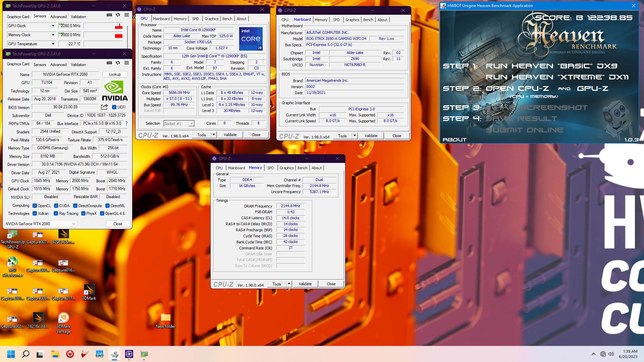Open TechPowerUp GPU-Z desktop shortcut
Viewport: 644px width, 362px height.
tap(13, 239)
